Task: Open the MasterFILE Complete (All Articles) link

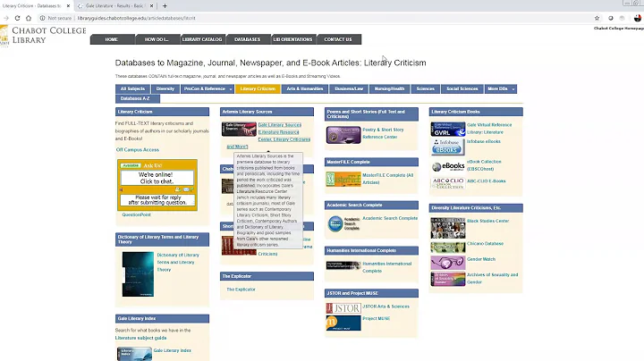Action: (x=388, y=179)
